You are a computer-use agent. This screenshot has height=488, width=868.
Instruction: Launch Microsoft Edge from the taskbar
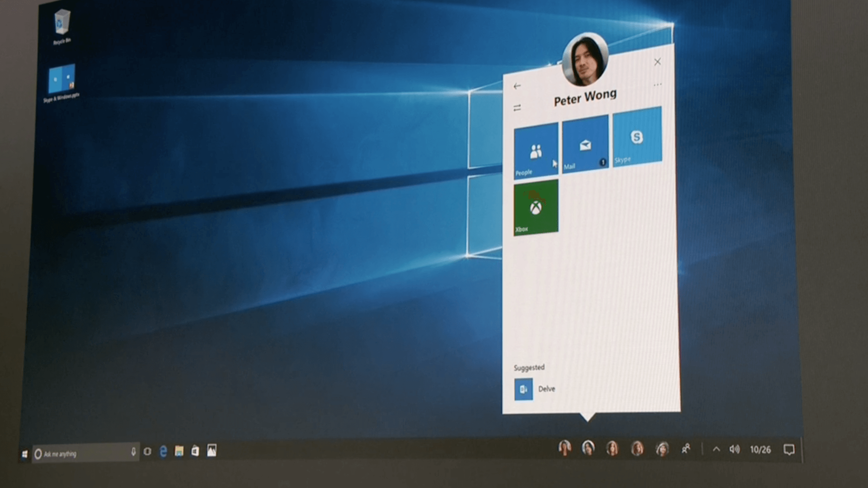163,452
